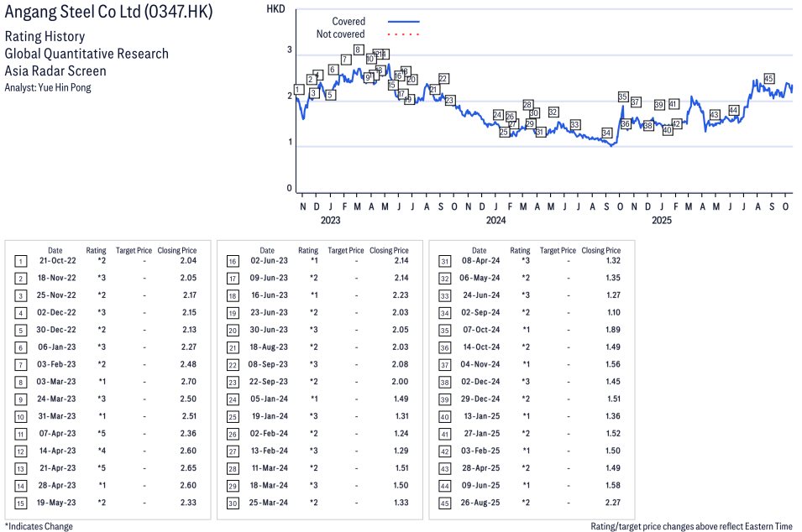
Task: Click chart marker 45 on the price line
Action: [x=768, y=79]
